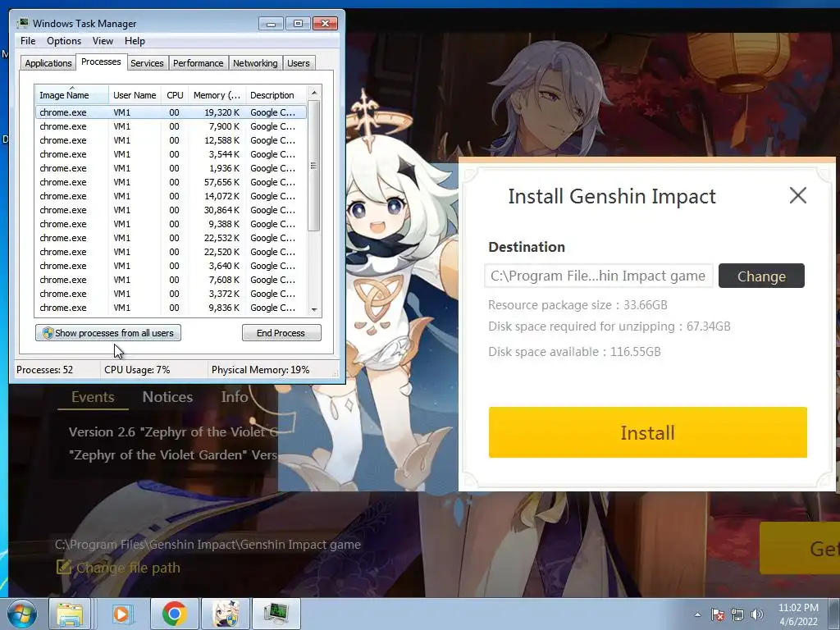Select the chrome.exe row using 9,388 K
840x630 pixels.
coord(171,224)
